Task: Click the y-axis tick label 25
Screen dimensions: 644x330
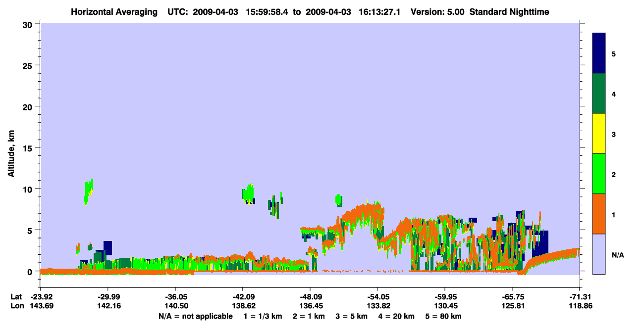Action: coord(29,65)
